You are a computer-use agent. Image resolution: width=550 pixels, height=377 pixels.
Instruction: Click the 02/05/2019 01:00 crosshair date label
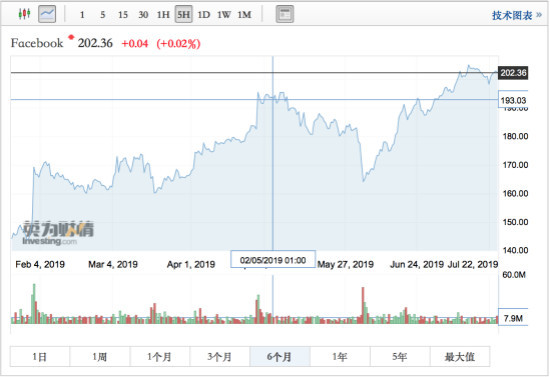[273, 260]
